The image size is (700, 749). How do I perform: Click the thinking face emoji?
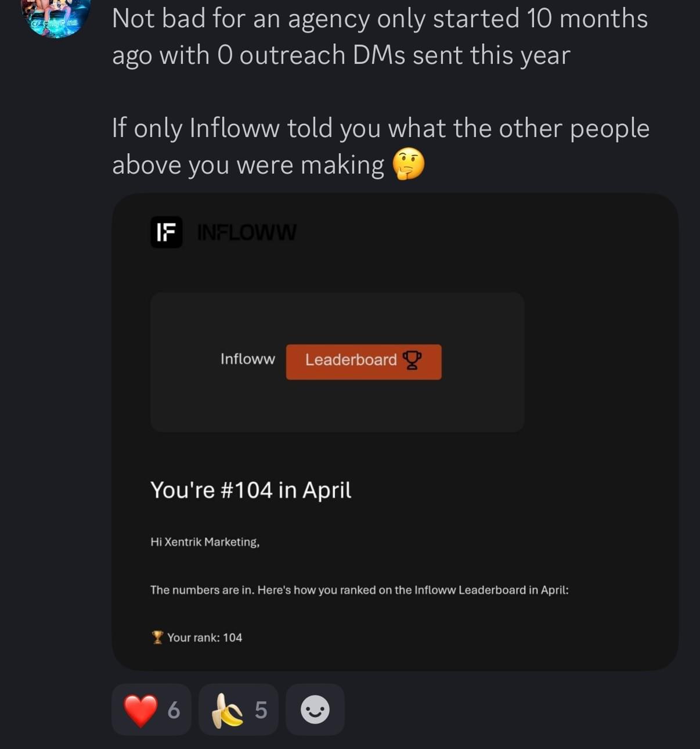pyautogui.click(x=409, y=164)
